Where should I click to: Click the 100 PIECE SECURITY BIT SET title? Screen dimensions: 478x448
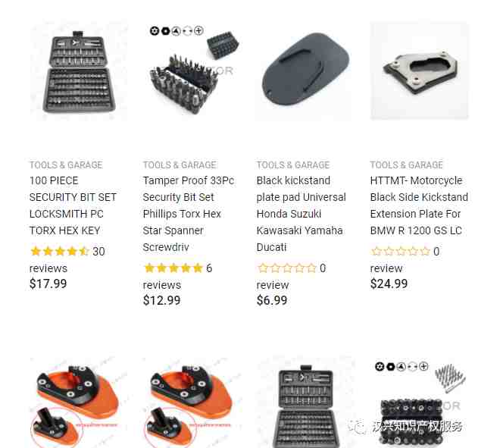pyautogui.click(x=73, y=205)
